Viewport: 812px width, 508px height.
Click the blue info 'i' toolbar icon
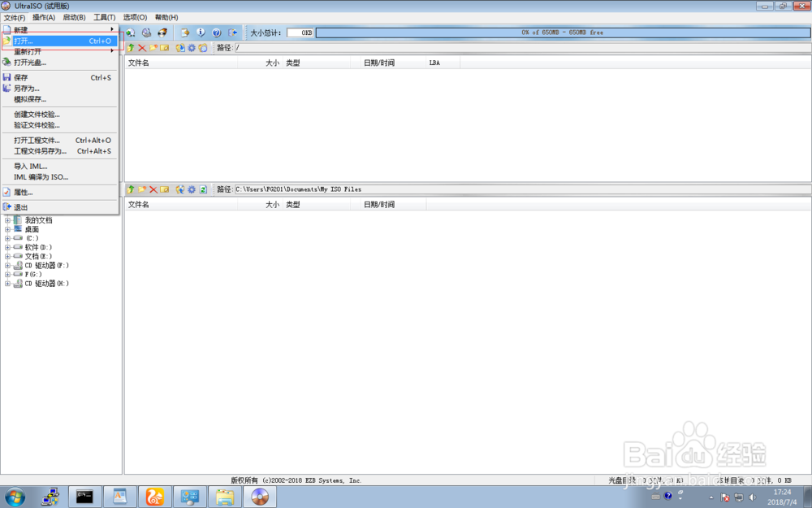(x=201, y=33)
